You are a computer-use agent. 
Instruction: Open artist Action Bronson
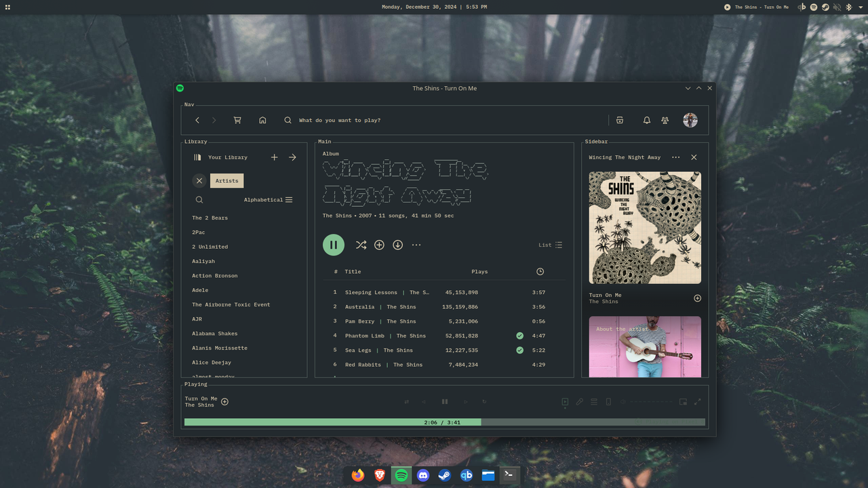(214, 276)
